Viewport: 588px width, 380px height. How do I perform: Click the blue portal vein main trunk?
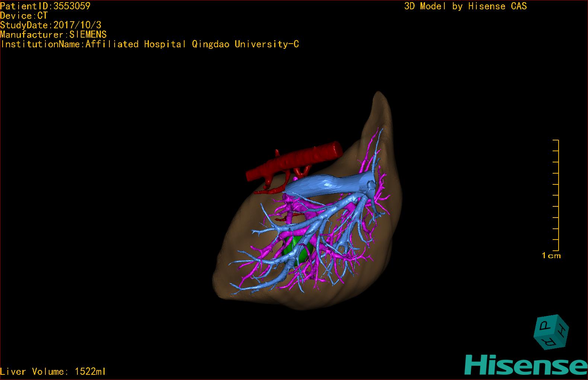coord(329,184)
